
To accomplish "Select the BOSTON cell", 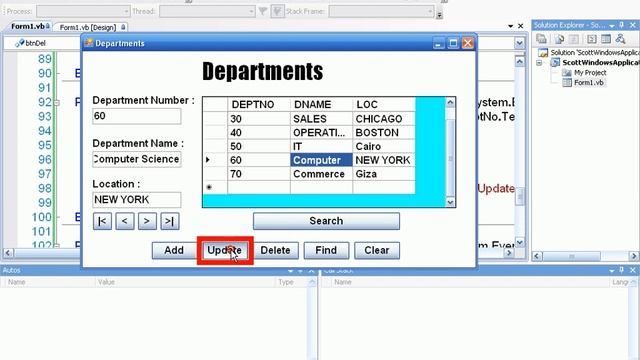I will (x=384, y=133).
